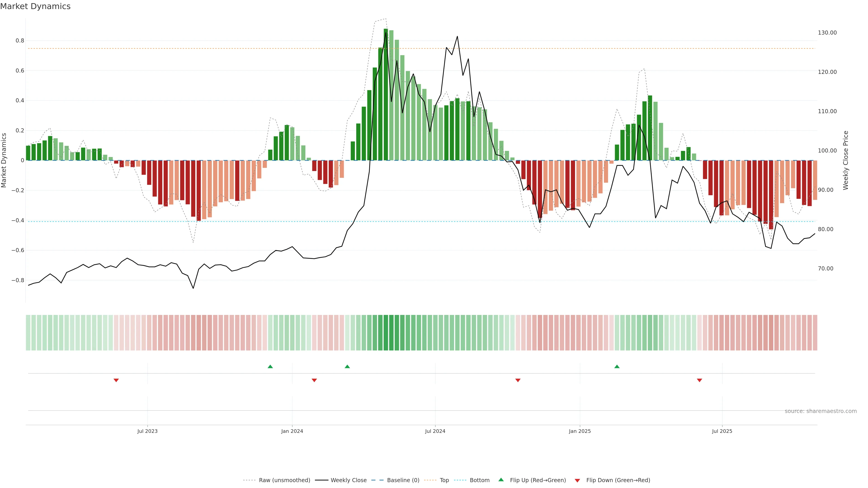Click the green flip-up marker after Jan 2024
The height and width of the screenshot is (488, 868).
point(347,366)
